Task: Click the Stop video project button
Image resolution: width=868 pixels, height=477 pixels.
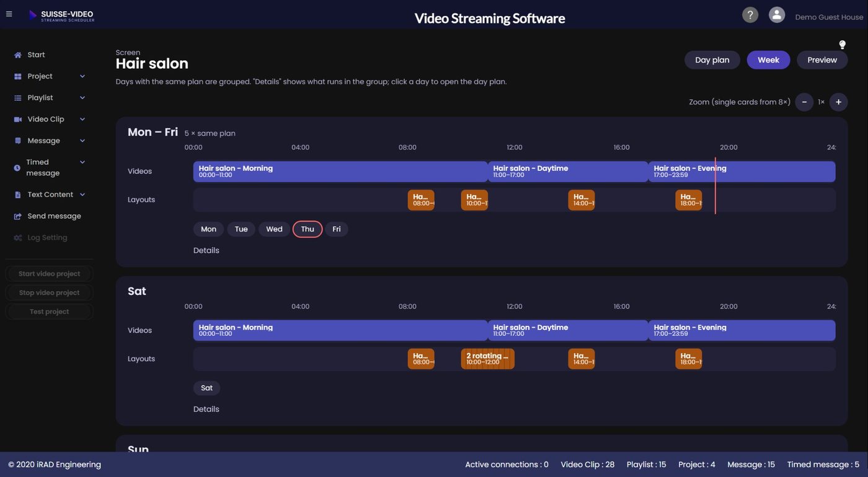Action: [x=49, y=293]
